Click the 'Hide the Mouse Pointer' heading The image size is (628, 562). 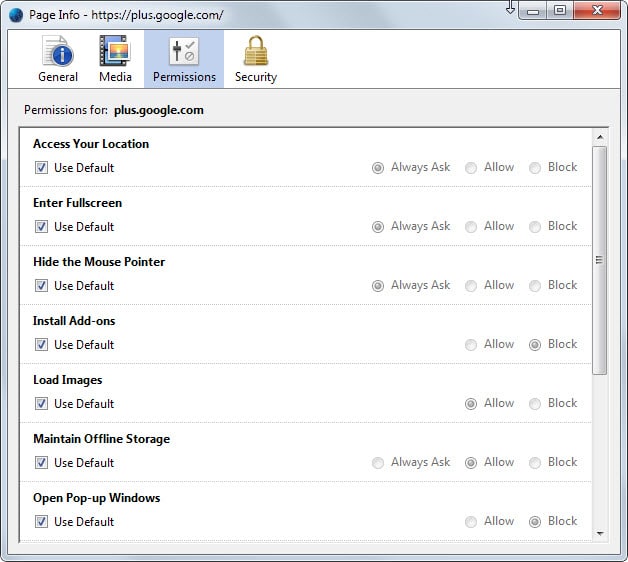coord(99,262)
